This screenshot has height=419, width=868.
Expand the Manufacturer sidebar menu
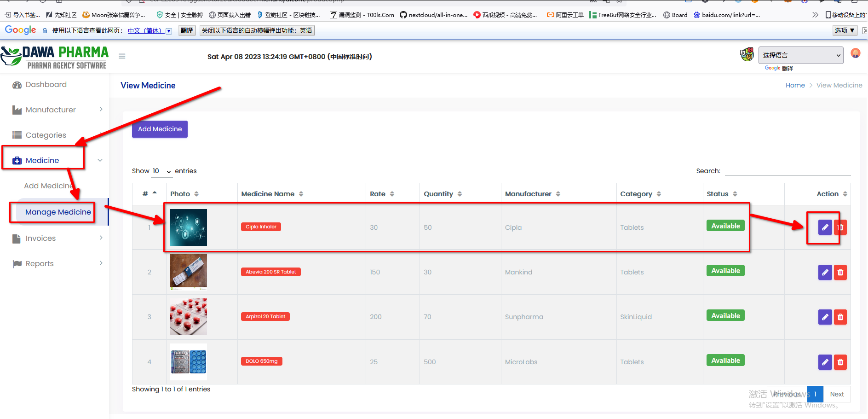click(51, 110)
